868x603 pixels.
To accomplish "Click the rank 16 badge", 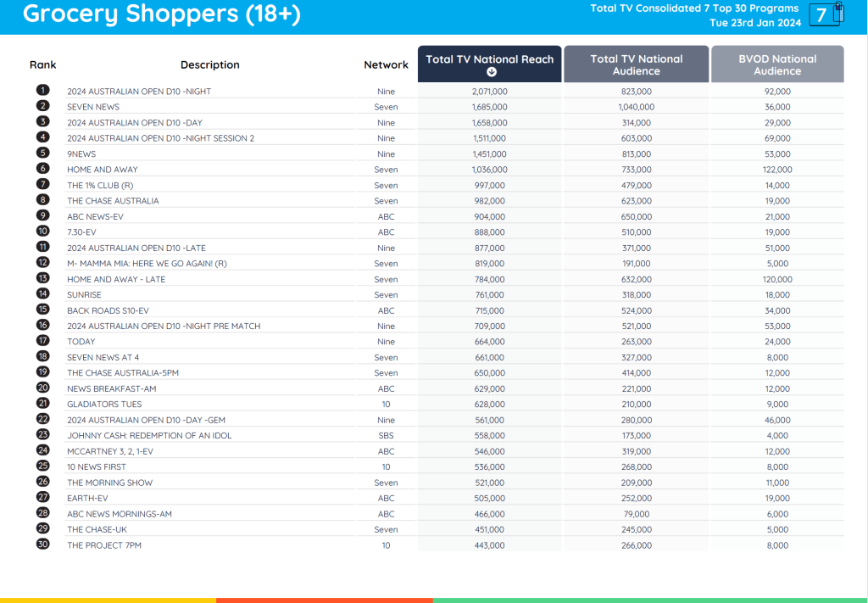I will pyautogui.click(x=42, y=325).
